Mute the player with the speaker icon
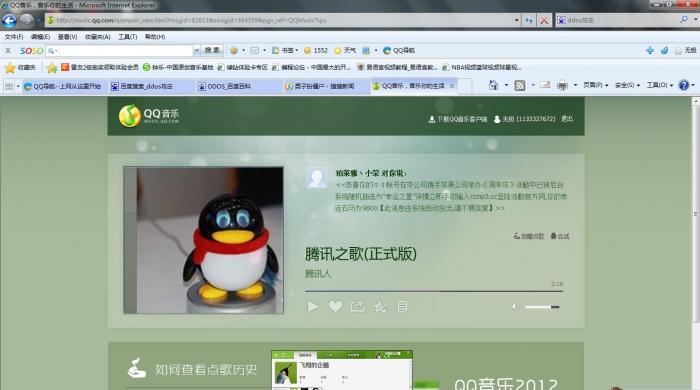The width and height of the screenshot is (700, 390). 515,307
